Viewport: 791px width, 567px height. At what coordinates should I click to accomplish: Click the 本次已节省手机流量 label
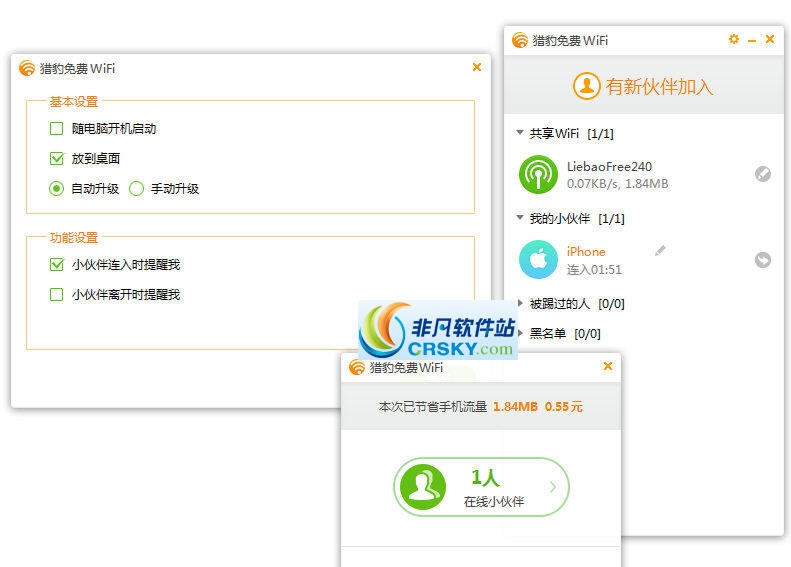click(432, 407)
